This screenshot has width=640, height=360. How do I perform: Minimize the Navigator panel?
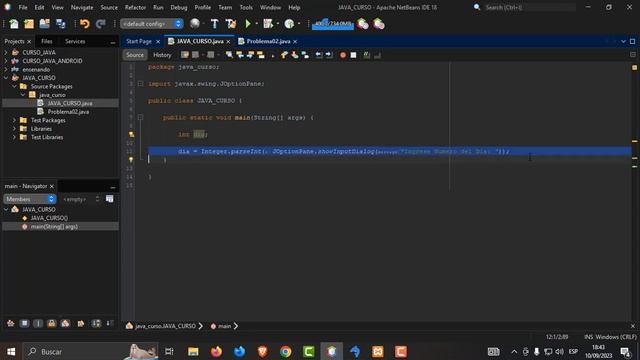113,187
